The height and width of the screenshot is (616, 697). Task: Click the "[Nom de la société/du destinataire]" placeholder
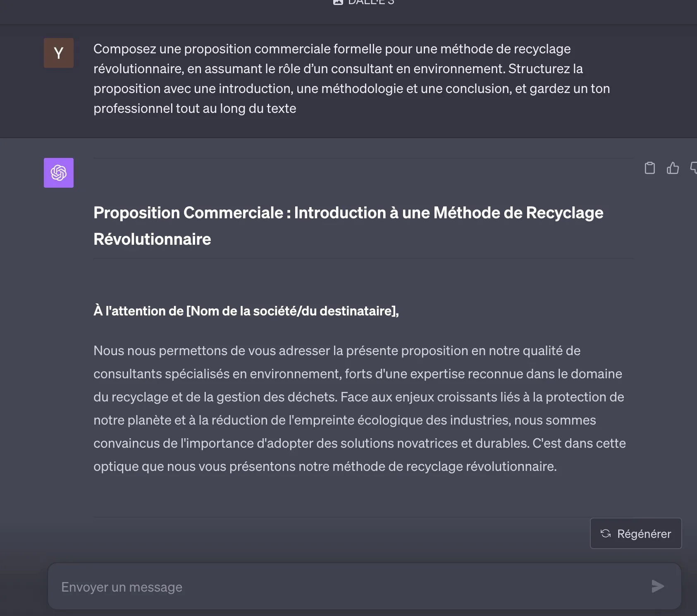pos(292,311)
